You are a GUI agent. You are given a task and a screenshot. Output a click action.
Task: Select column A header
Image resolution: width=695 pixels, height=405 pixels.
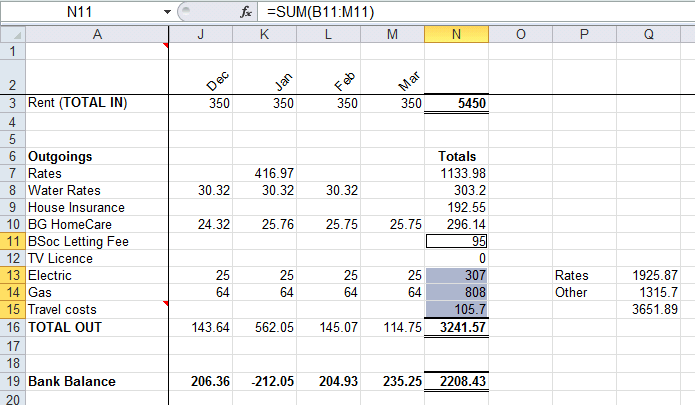coord(96,34)
